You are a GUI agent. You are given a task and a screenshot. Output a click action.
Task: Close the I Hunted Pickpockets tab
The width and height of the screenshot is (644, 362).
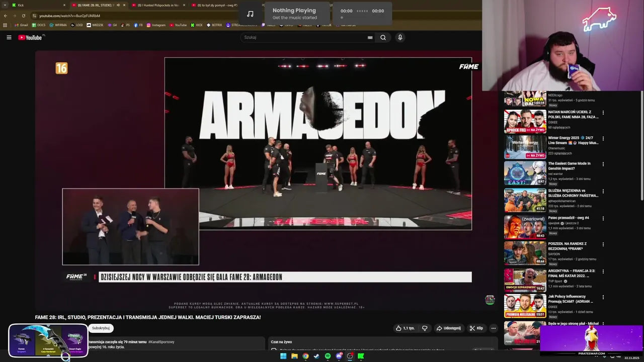click(184, 5)
